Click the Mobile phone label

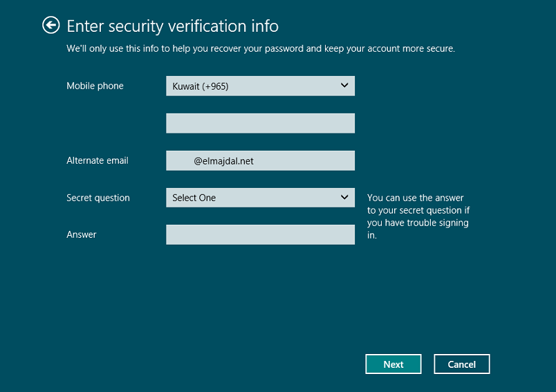click(x=95, y=86)
